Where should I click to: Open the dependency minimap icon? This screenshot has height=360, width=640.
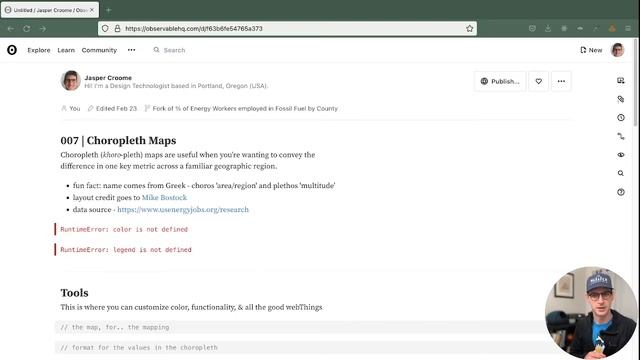(x=621, y=136)
